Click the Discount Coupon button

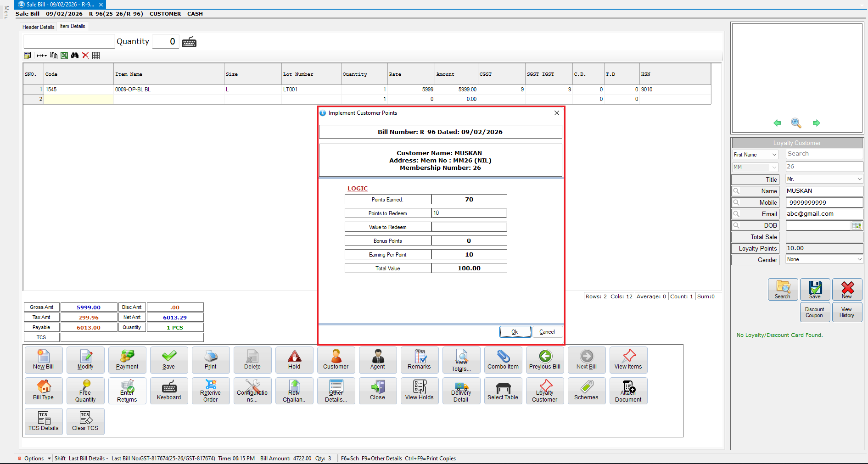(814, 312)
